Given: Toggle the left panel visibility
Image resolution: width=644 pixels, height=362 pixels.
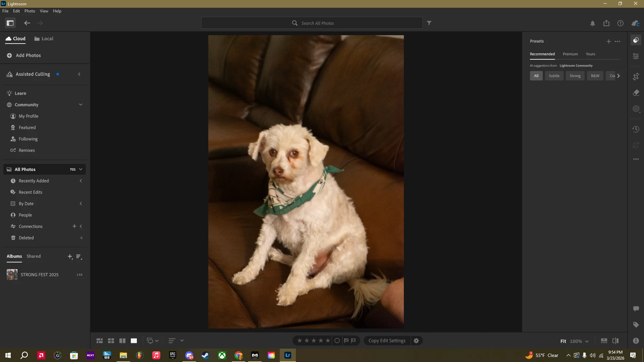Looking at the screenshot, I should (x=10, y=23).
